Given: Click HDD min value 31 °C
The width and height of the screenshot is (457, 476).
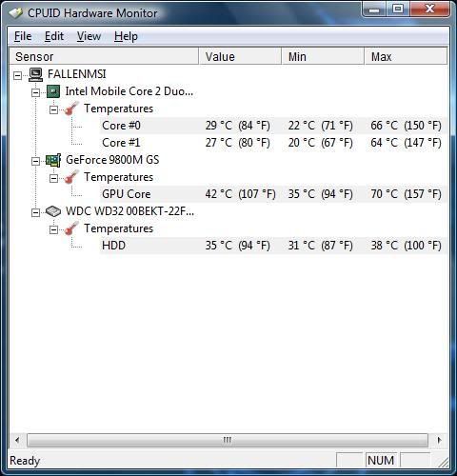Looking at the screenshot, I should click(x=321, y=246).
